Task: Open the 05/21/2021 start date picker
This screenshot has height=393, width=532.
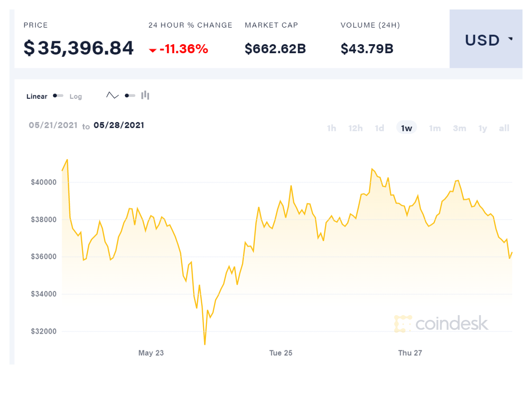Action: 53,125
